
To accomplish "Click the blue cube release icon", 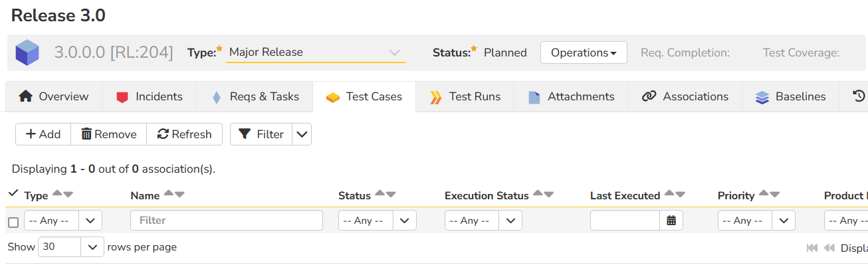I will pyautogui.click(x=27, y=52).
